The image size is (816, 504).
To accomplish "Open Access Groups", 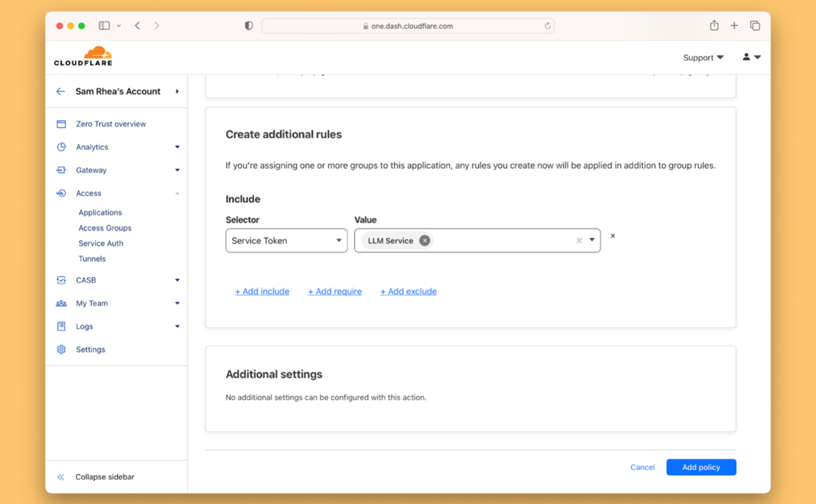I will (105, 228).
